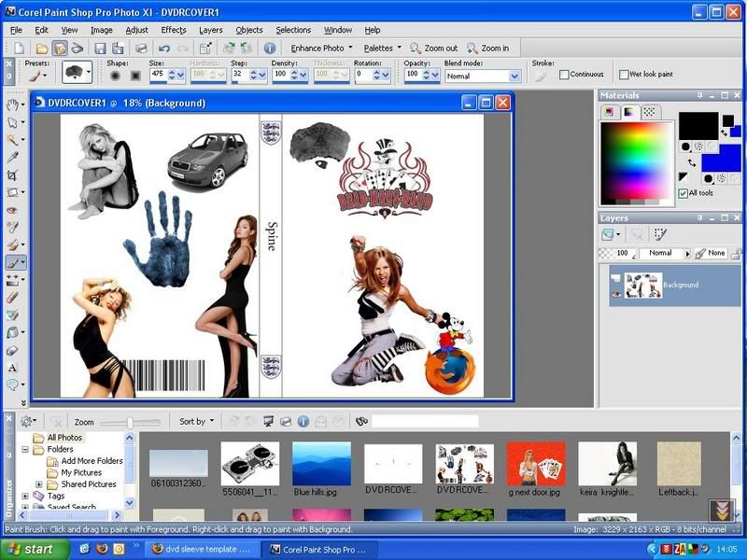Expand the Shared Pictures folder node

(x=39, y=484)
